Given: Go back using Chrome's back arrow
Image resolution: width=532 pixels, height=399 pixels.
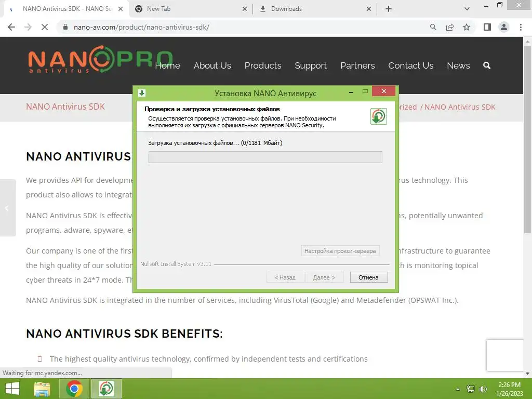Looking at the screenshot, I should point(11,27).
